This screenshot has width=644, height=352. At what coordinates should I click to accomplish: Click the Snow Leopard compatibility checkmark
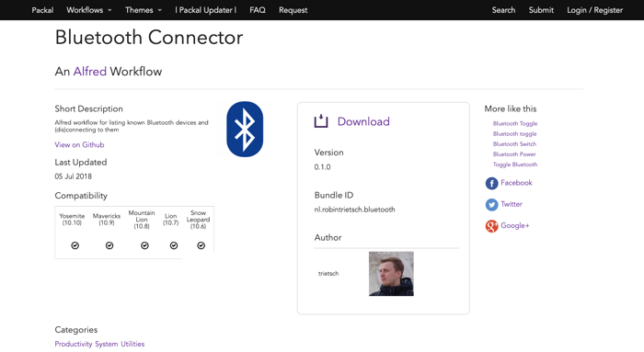point(201,245)
